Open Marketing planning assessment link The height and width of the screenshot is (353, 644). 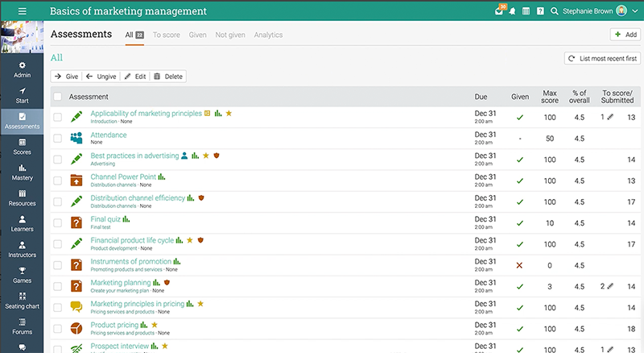120,283
